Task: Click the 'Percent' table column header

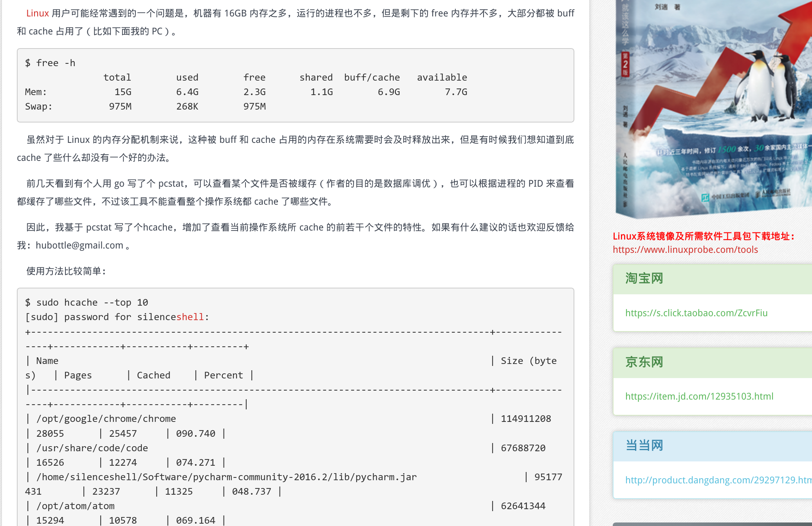Action: coord(224,375)
